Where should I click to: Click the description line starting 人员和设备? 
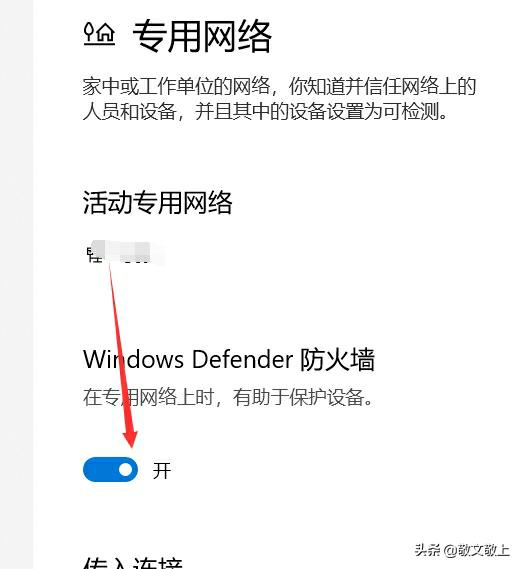tap(265, 111)
